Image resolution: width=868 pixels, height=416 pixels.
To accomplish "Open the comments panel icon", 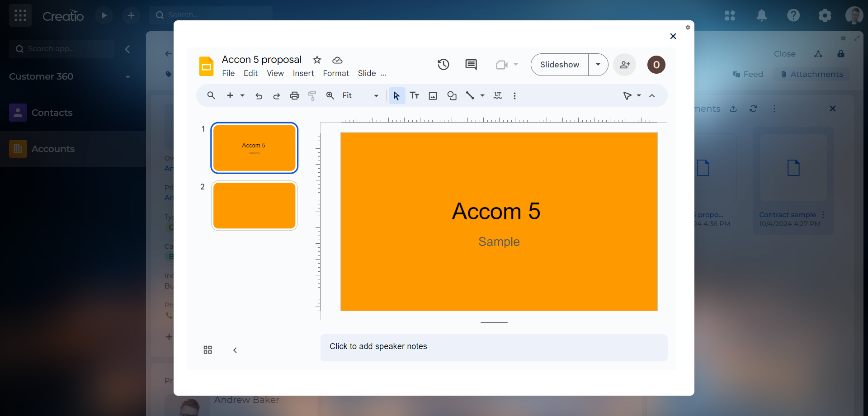I will point(471,65).
